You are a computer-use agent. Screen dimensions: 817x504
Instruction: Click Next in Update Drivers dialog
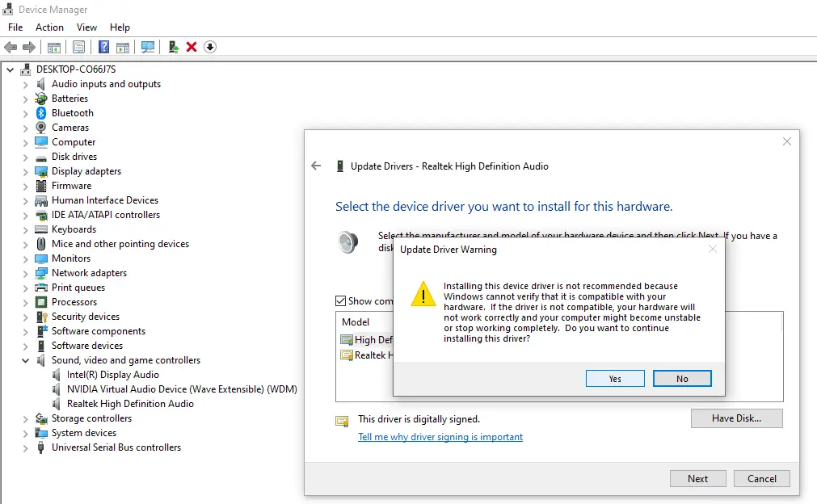tap(697, 478)
